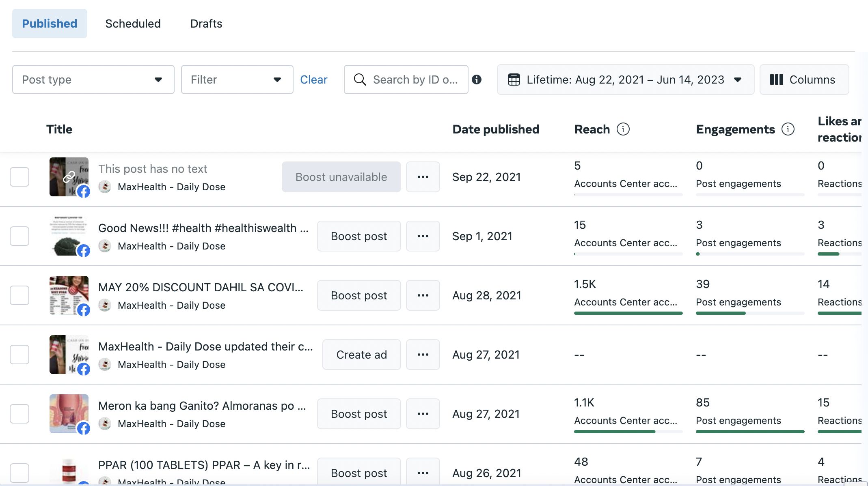Expand the Post type dropdown

point(93,80)
